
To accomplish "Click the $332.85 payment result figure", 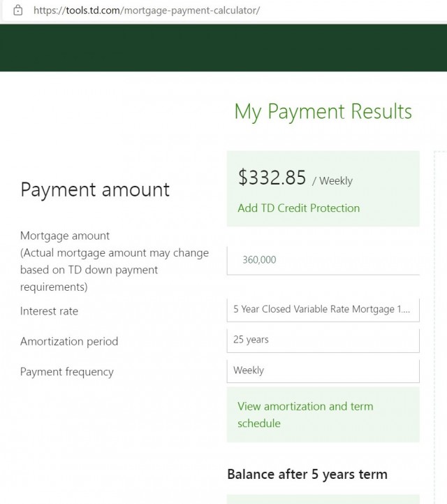I will pyautogui.click(x=272, y=178).
